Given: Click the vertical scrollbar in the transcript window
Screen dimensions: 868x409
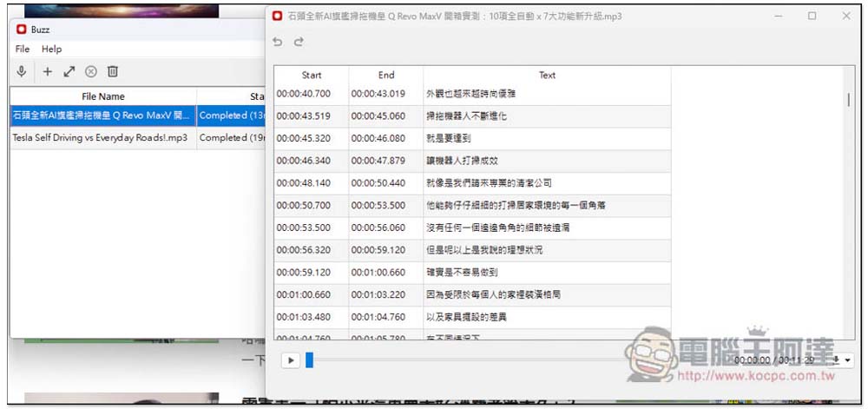Looking at the screenshot, I should [848, 100].
